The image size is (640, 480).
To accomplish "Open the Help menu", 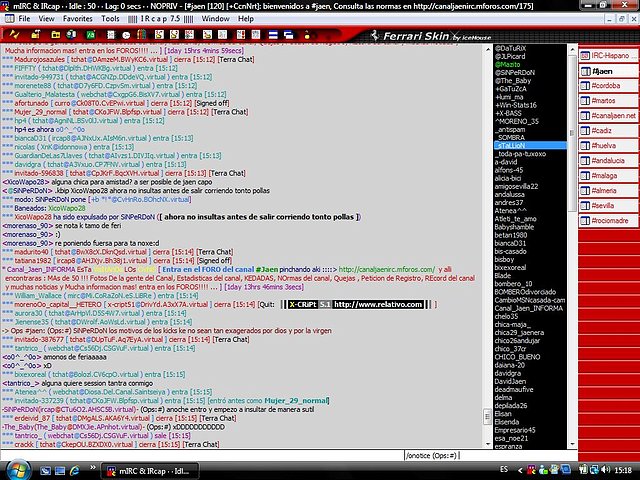I will point(246,19).
